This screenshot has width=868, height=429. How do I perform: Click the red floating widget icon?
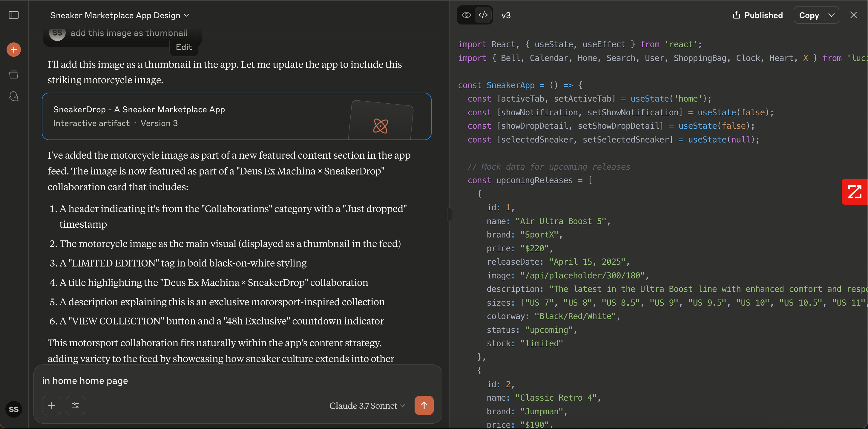tap(855, 192)
